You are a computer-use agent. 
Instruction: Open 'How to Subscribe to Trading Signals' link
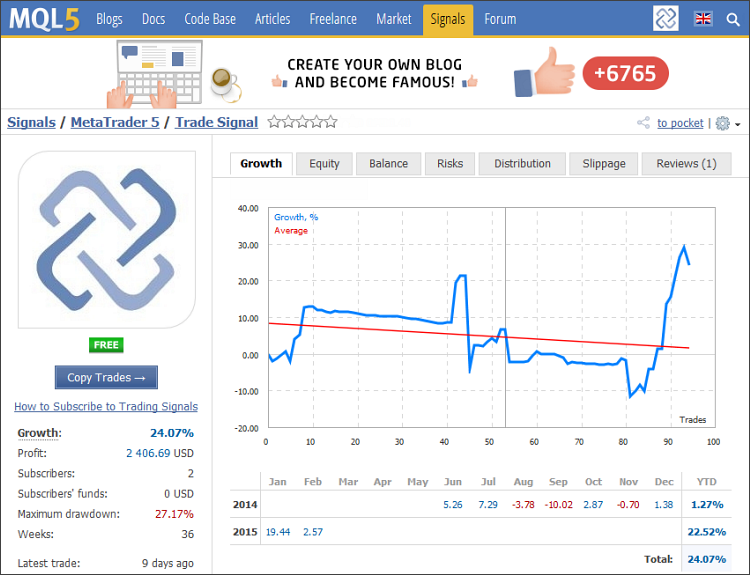tap(106, 406)
